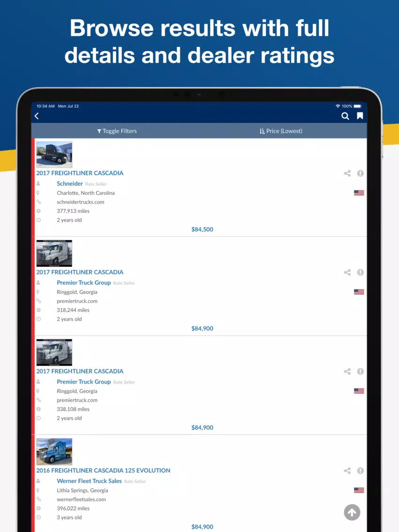Tap the flag on the Werner Fleet listing
Viewport: 399px width, 532px height.
pyautogui.click(x=359, y=490)
